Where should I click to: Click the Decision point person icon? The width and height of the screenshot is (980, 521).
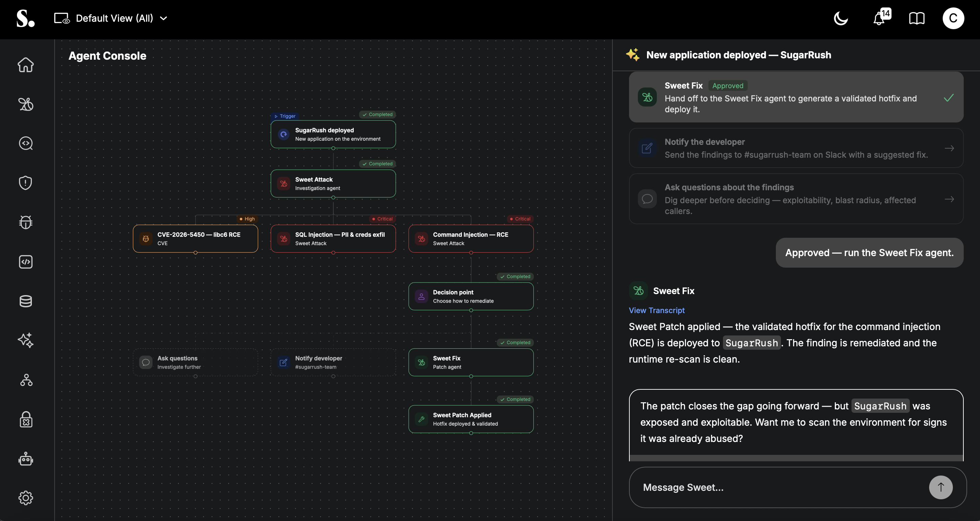[x=422, y=296]
